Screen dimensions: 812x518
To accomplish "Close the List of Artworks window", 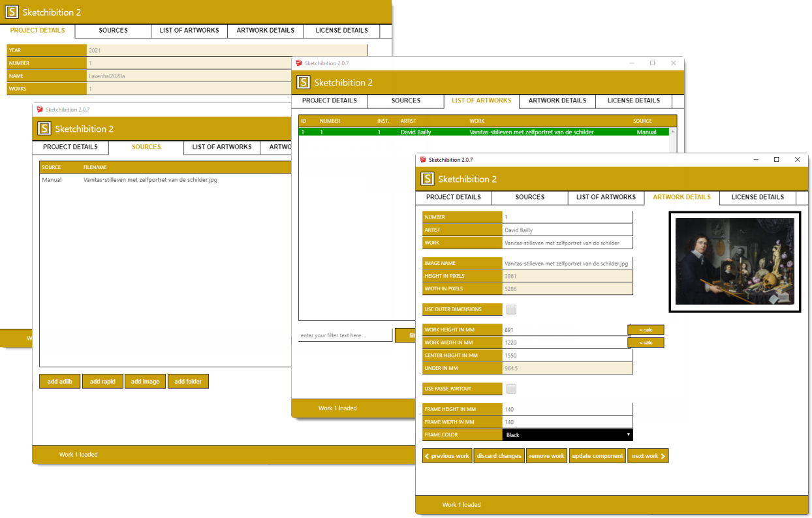I will point(673,63).
